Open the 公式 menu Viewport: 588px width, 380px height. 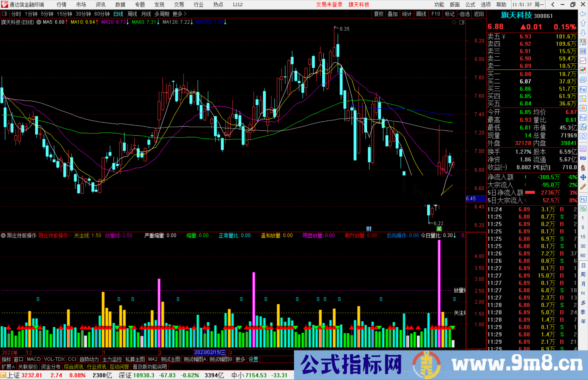(x=470, y=5)
